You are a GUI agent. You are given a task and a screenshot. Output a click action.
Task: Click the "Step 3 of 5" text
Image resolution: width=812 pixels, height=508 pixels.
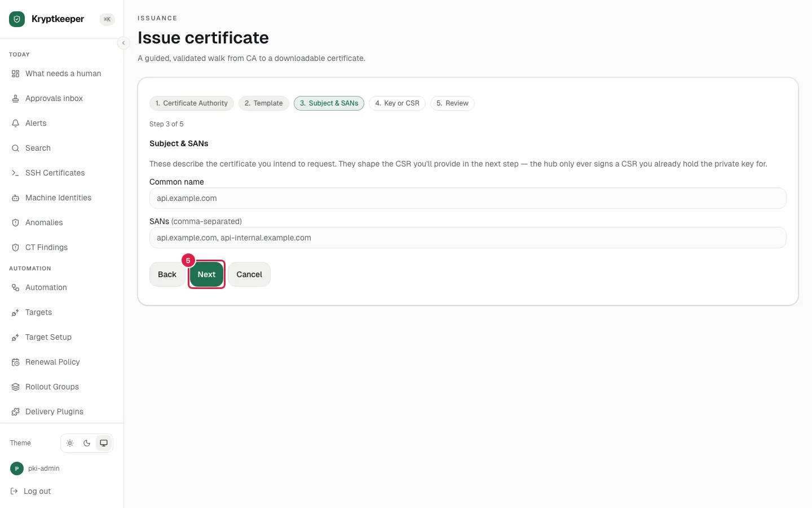[x=166, y=124]
